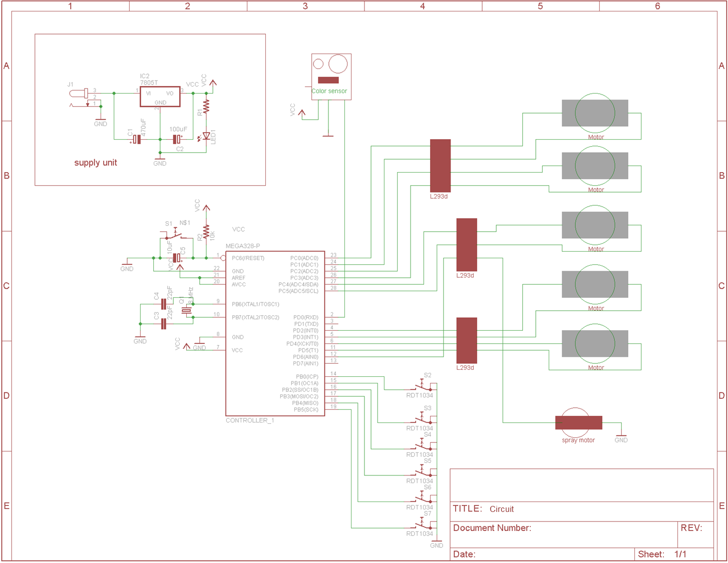Click the PB0(ICP) pin label
The image size is (728, 563).
[307, 377]
